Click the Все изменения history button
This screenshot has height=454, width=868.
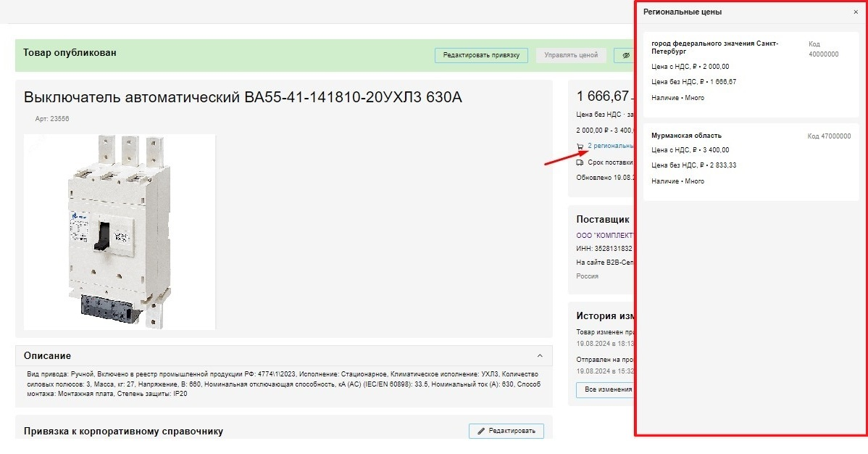point(605,390)
